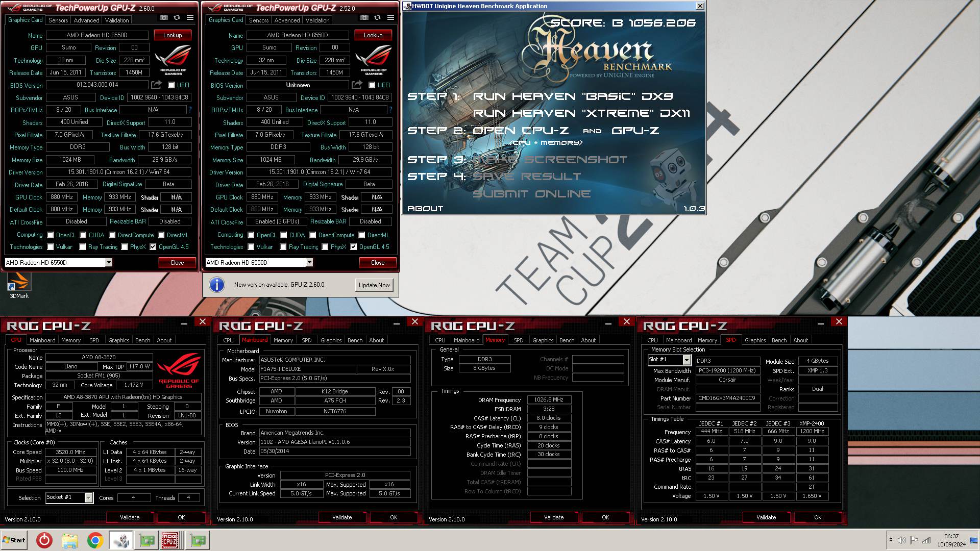Expand GPU selector dropdown in GPU-Z 2.52.0
This screenshot has height=551, width=980.
tap(309, 262)
